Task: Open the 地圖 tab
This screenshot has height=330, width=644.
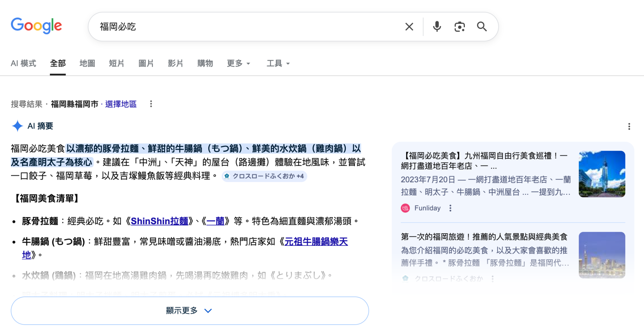Action: tap(87, 63)
